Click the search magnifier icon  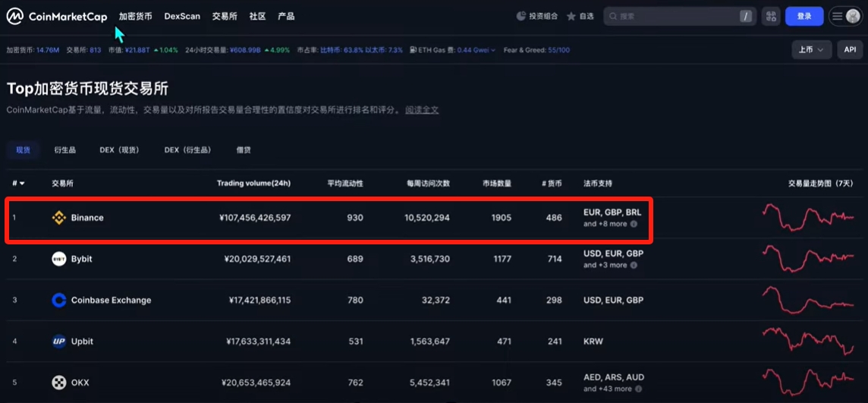coord(613,17)
